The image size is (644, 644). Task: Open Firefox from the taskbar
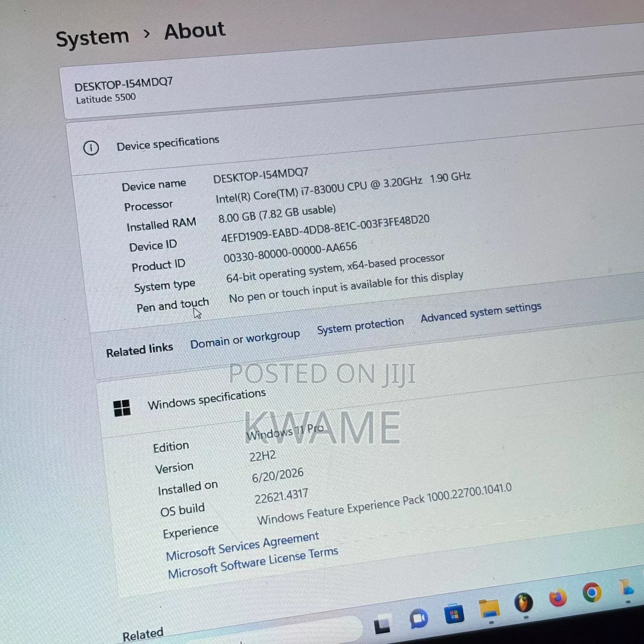tap(558, 597)
